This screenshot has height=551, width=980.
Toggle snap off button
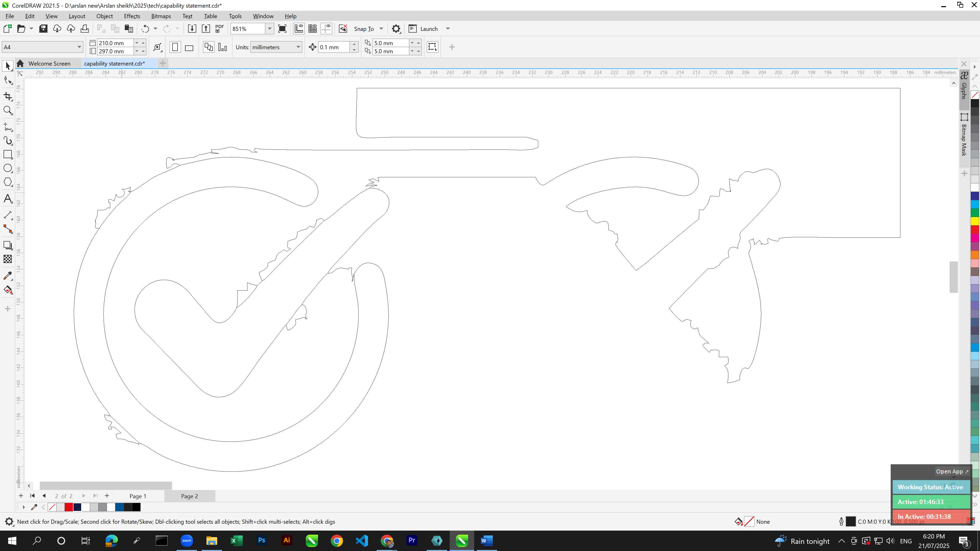coord(343,29)
